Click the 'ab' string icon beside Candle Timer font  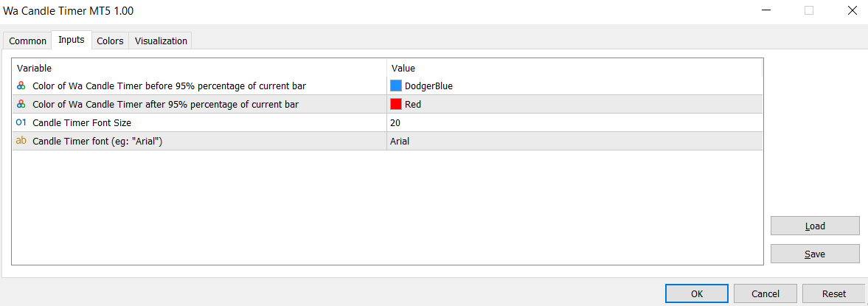(21, 141)
